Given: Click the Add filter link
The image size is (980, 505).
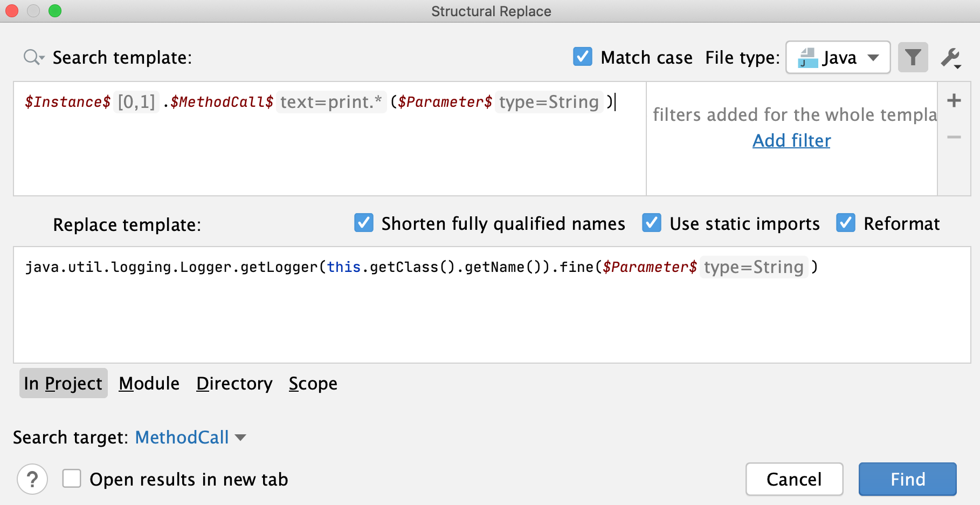Looking at the screenshot, I should pyautogui.click(x=791, y=140).
